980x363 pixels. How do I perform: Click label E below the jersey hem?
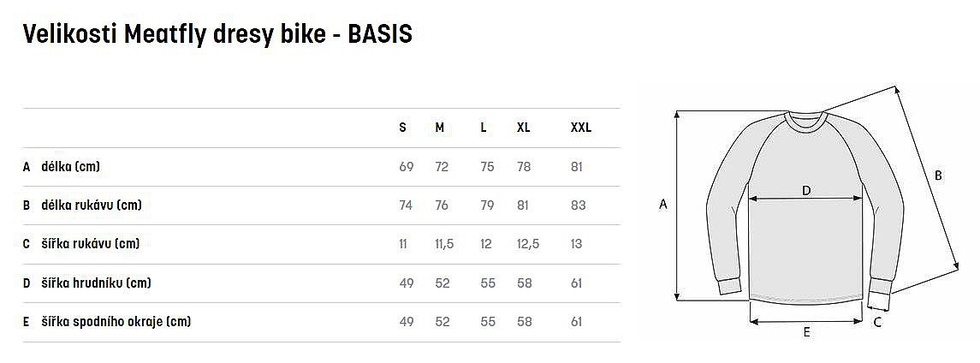(806, 334)
